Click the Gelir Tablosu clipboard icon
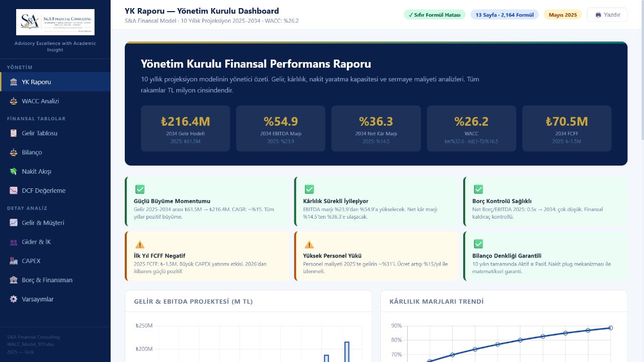The image size is (644, 362). (x=13, y=133)
